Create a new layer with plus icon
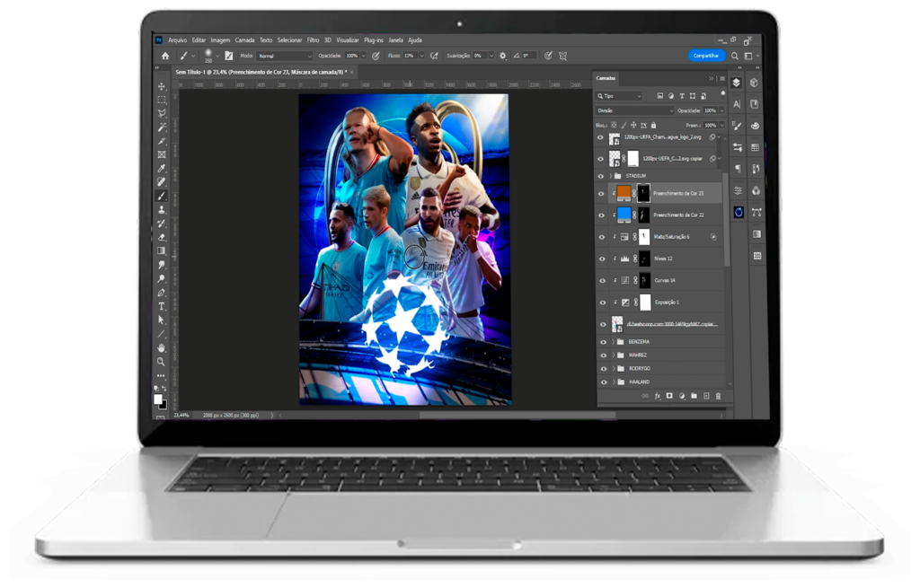This screenshot has width=920, height=588. (x=706, y=396)
